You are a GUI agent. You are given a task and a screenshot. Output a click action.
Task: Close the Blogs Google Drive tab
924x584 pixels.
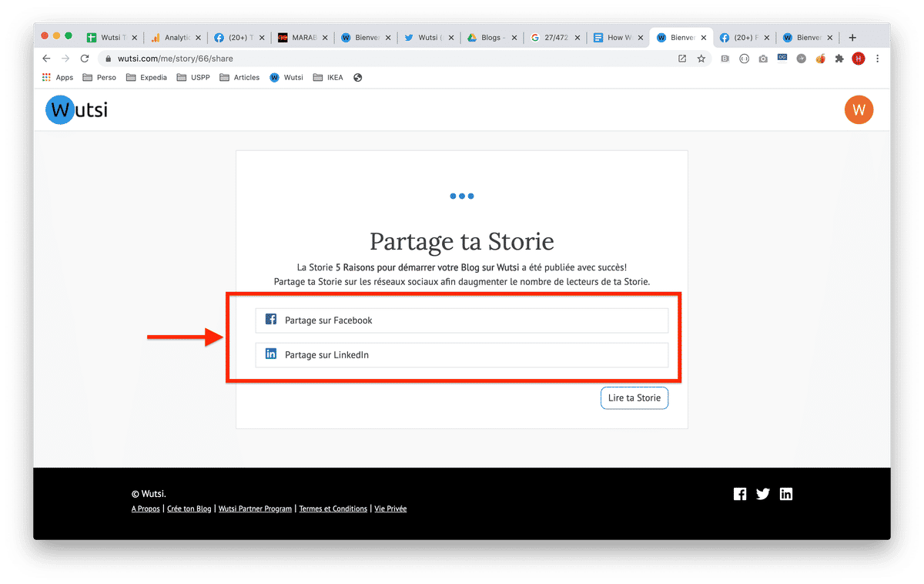coord(513,37)
